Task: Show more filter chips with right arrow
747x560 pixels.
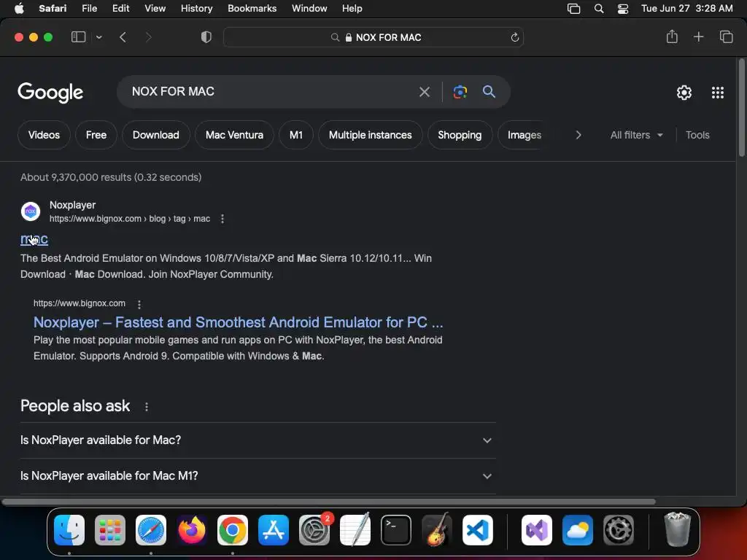Action: pos(578,135)
